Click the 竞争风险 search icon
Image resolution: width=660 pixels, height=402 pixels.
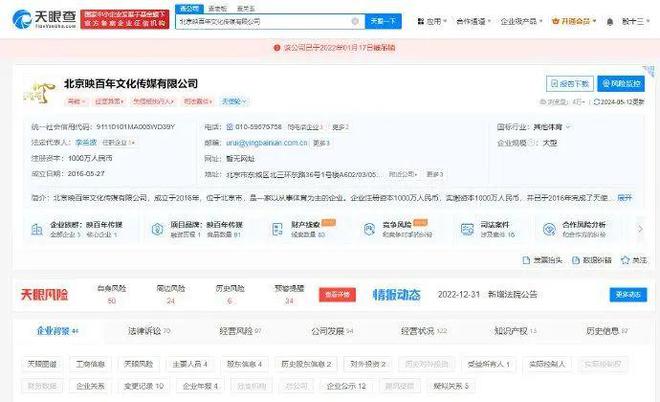point(369,229)
